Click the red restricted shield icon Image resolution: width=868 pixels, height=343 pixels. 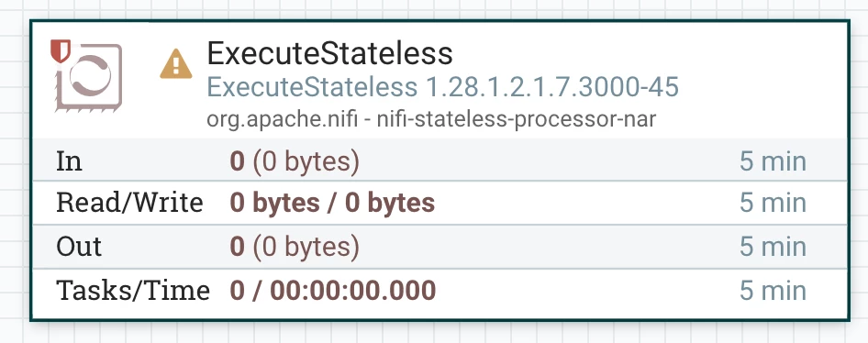pos(61,50)
